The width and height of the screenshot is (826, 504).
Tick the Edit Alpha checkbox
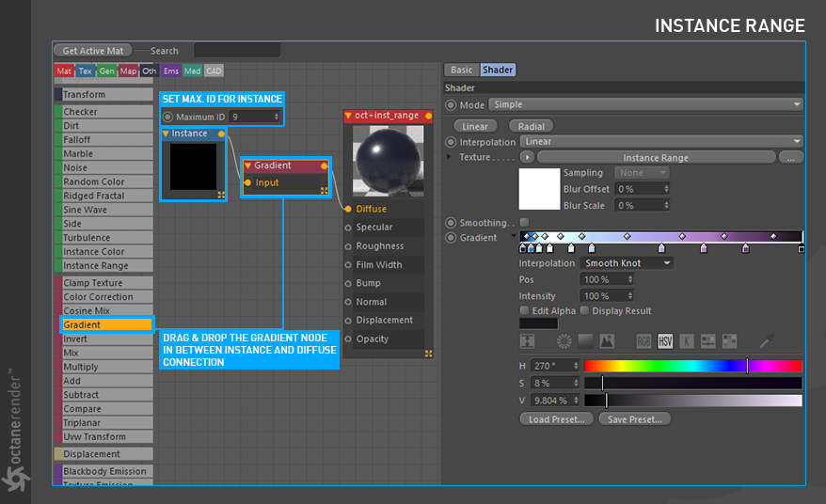pyautogui.click(x=524, y=311)
